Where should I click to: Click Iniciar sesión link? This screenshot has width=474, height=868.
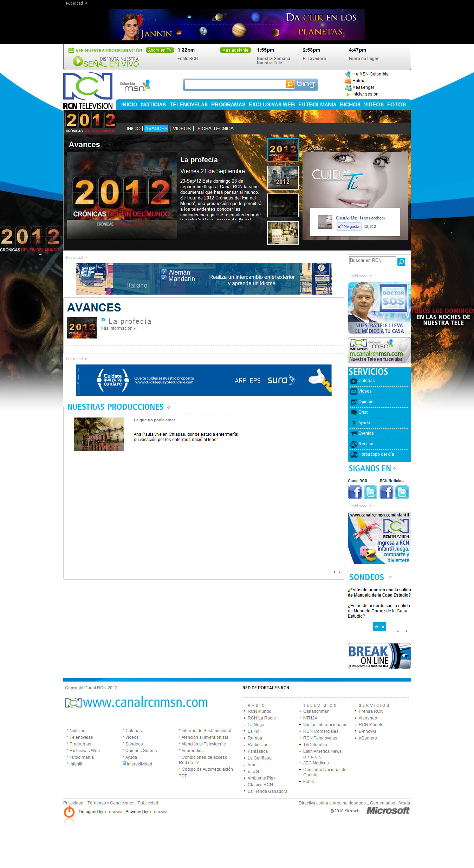tap(365, 94)
